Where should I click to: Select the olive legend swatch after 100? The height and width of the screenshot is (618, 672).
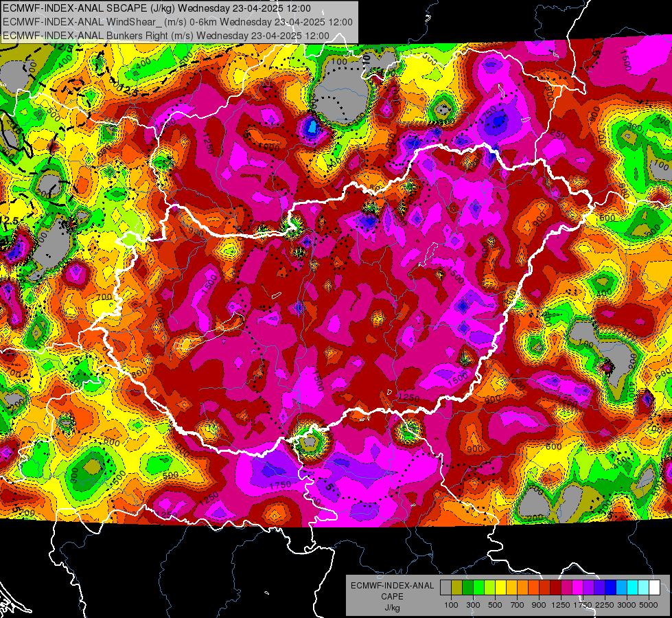pos(457,587)
